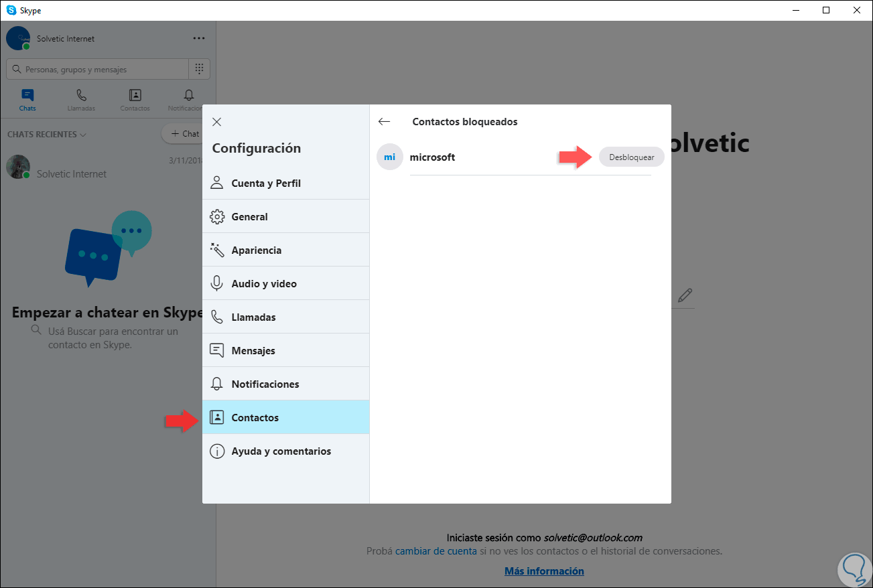Viewport: 873px width, 588px height.
Task: Click the 'microsoft' blocked contact name
Action: coord(432,157)
